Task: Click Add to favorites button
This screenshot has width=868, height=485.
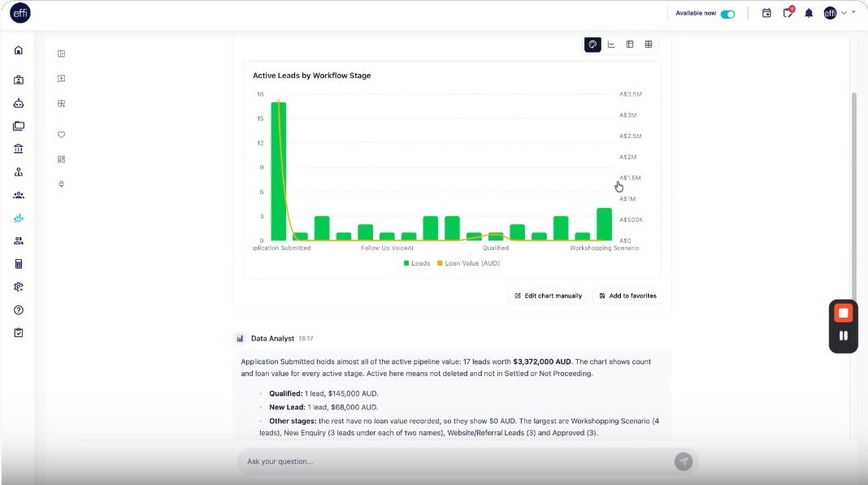Action: 627,297
